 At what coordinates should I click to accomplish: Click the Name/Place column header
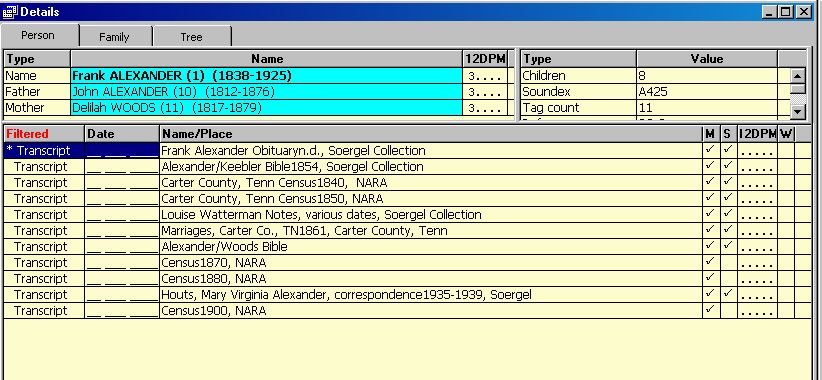tap(431, 134)
